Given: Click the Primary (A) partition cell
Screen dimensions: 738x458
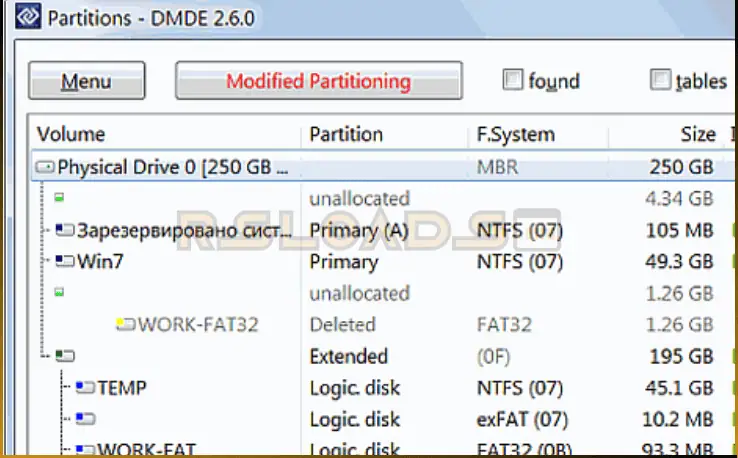Looking at the screenshot, I should click(359, 231).
